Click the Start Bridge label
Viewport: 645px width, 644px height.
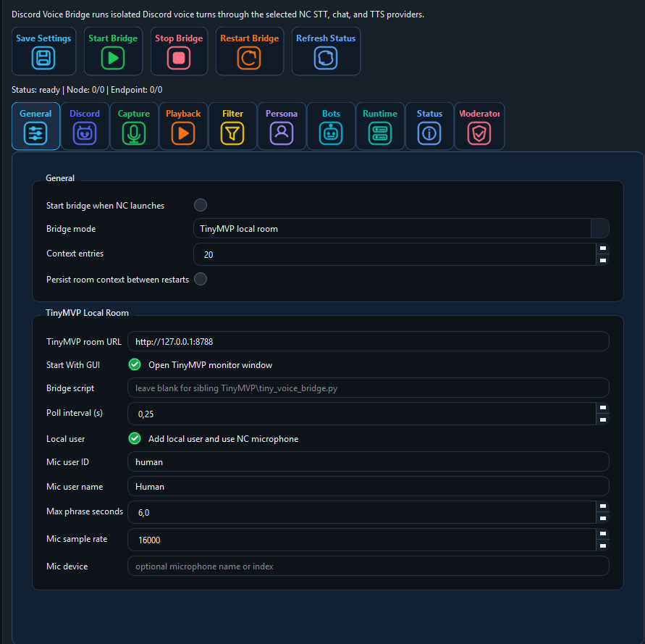[x=113, y=38]
